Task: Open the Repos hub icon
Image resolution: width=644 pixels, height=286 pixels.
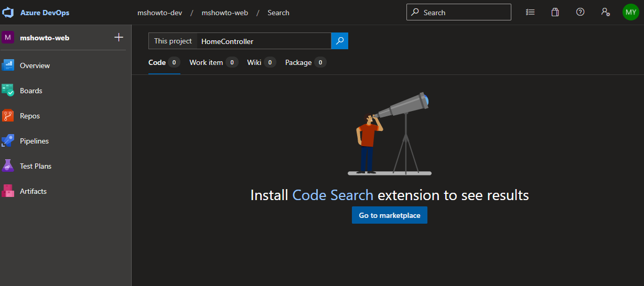Action: click(x=8, y=116)
